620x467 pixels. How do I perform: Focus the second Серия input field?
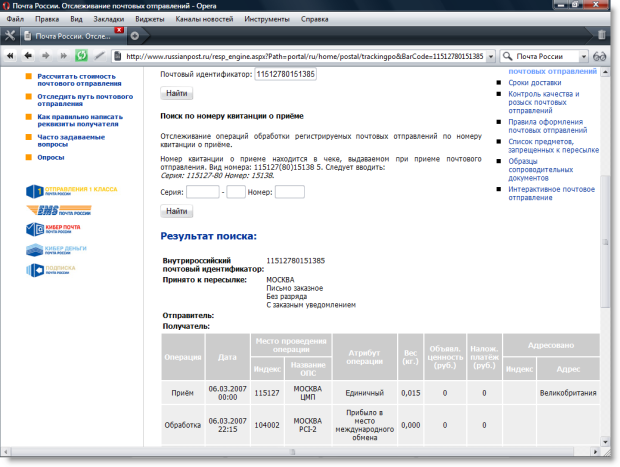point(236,192)
